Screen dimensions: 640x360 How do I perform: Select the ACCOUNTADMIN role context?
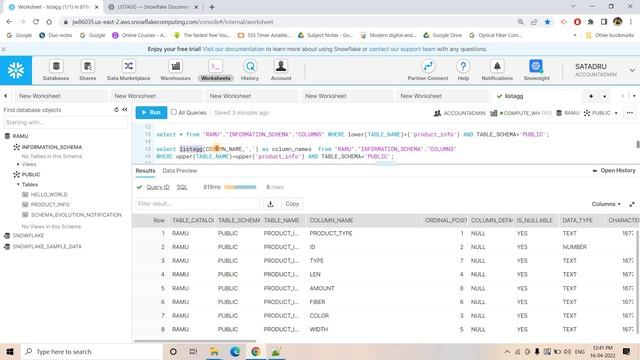coord(460,113)
